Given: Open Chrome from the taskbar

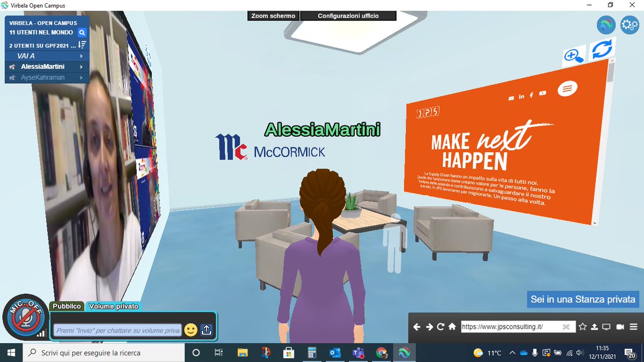Looking at the screenshot, I should point(381,353).
